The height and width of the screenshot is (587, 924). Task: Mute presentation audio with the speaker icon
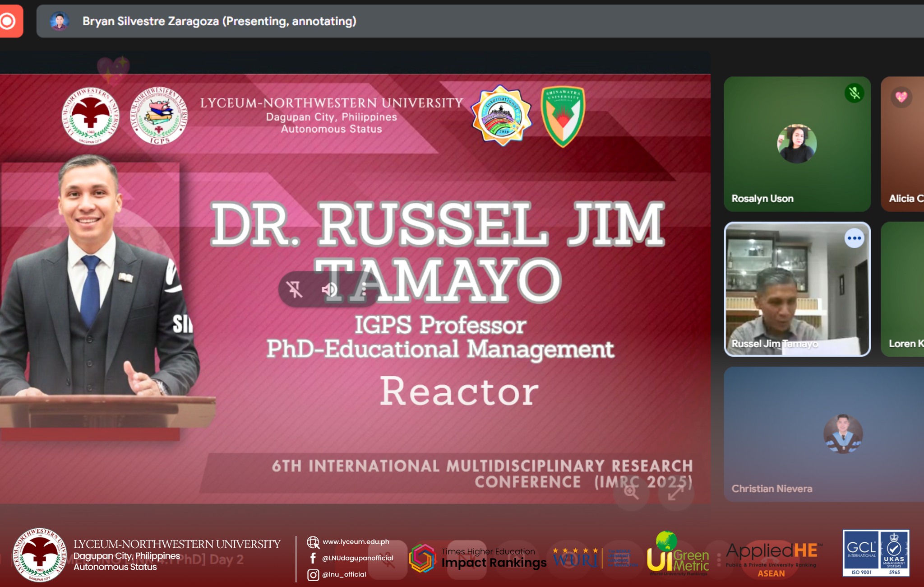(329, 289)
